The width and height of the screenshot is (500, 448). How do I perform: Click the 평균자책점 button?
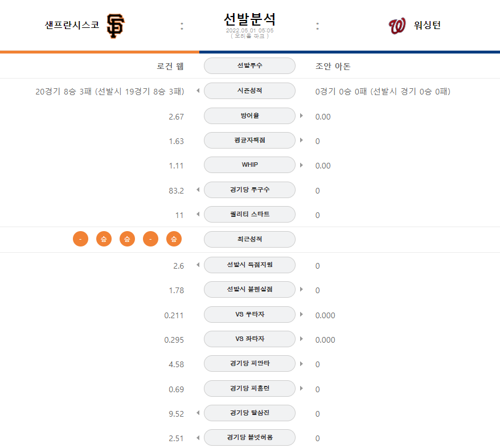point(249,140)
